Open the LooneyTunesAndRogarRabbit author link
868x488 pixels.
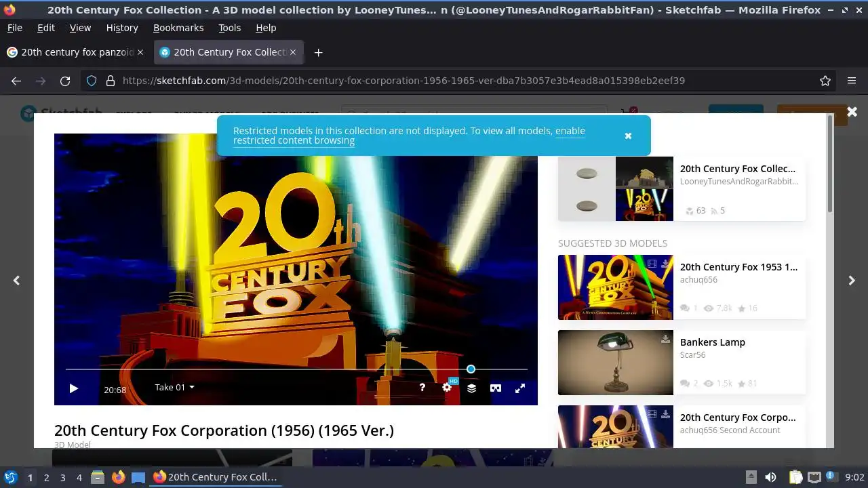[x=739, y=181]
